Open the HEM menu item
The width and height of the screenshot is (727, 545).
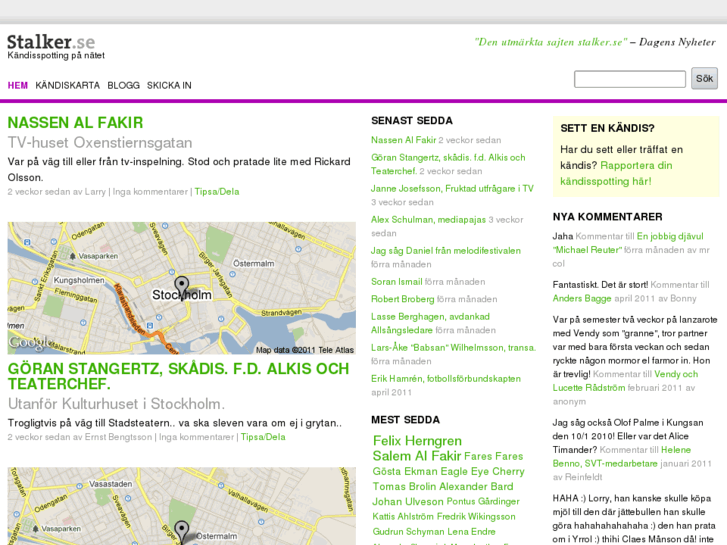(x=18, y=85)
